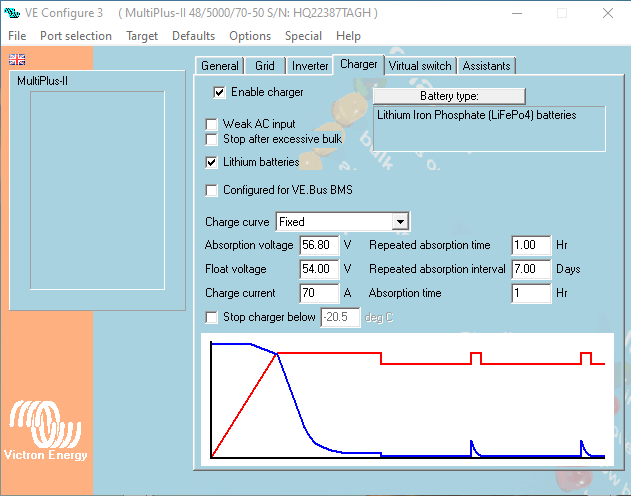Switch to the Grid tab
631x496 pixels.
click(265, 66)
